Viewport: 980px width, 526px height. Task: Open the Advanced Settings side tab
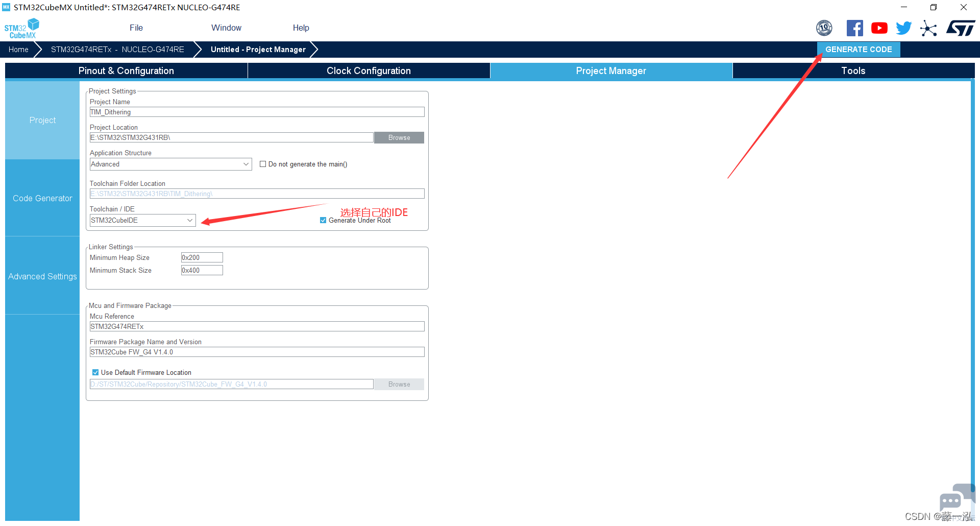[42, 276]
